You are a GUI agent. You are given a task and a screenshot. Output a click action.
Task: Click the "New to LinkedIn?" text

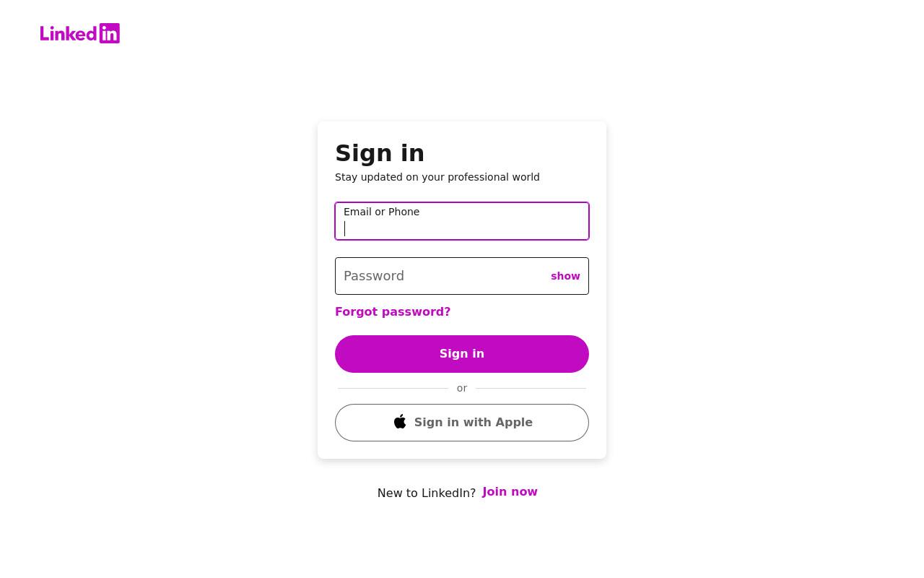pyautogui.click(x=427, y=493)
